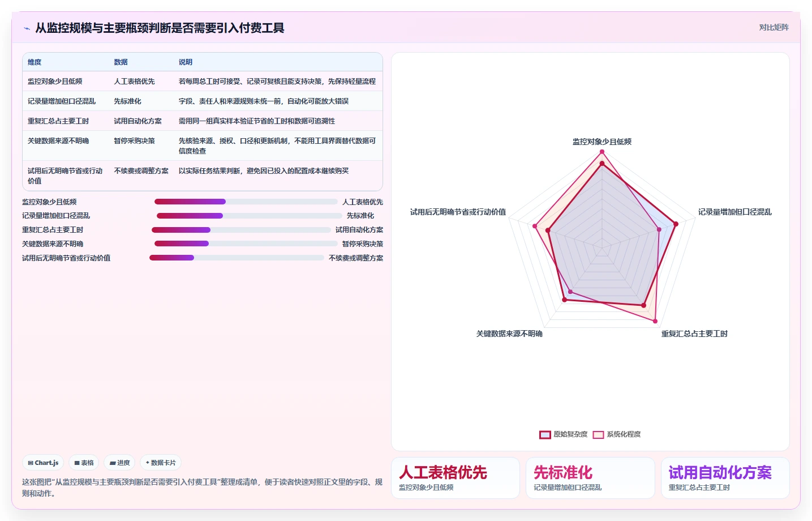Click the 重复汇总占主要工时 progress bar
The image size is (812, 521).
pos(241,230)
